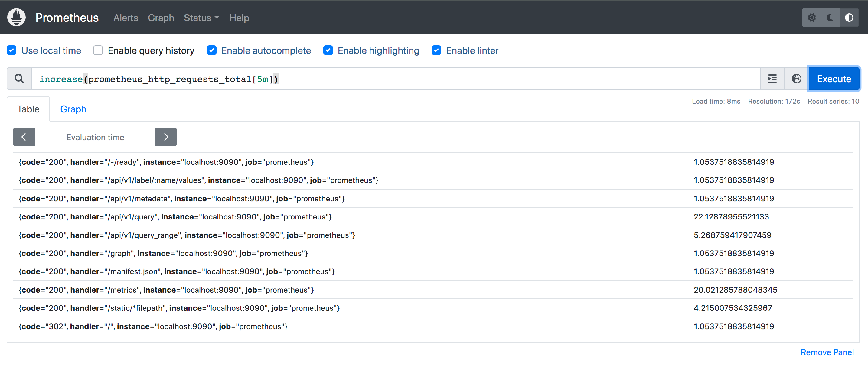
Task: Select the /api/v1/query_range handler row
Action: (433, 235)
